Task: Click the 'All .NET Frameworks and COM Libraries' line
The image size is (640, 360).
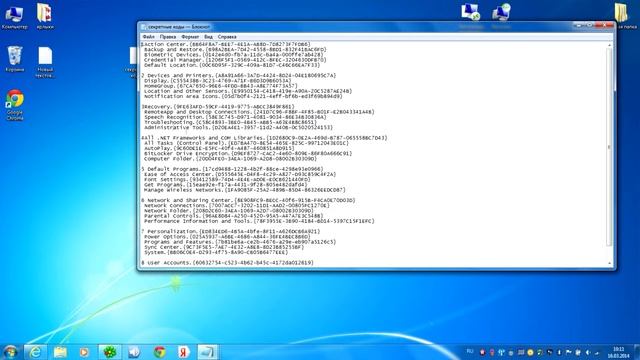Action: pos(264,138)
